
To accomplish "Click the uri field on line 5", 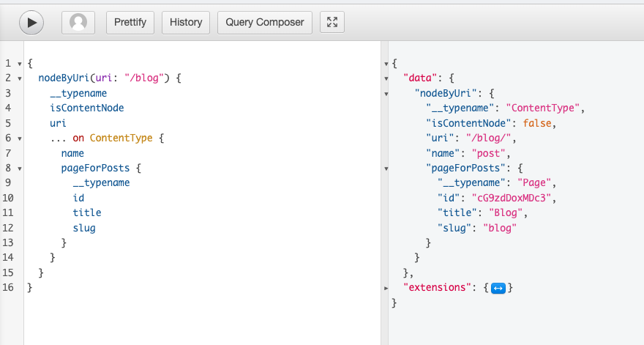I will point(58,123).
